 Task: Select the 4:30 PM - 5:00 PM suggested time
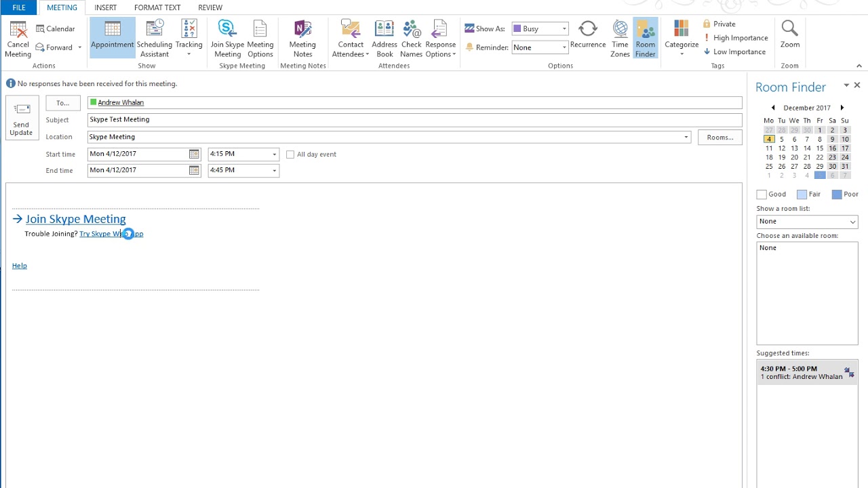807,373
